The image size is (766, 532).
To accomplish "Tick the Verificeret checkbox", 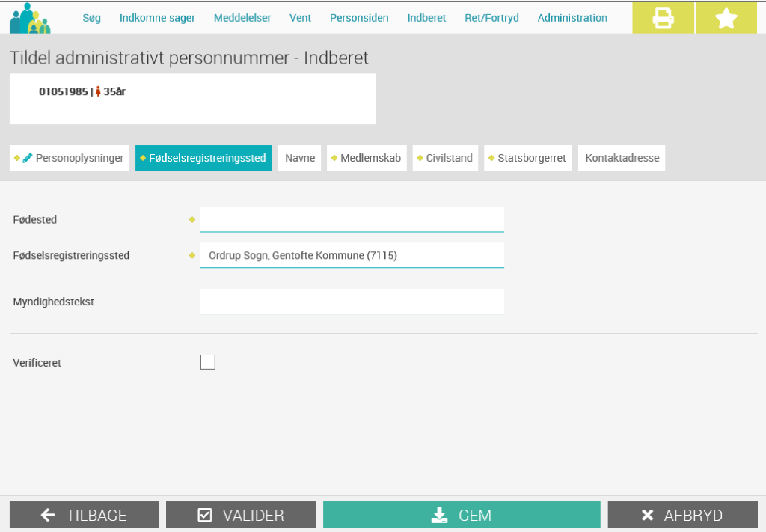I will (x=208, y=362).
